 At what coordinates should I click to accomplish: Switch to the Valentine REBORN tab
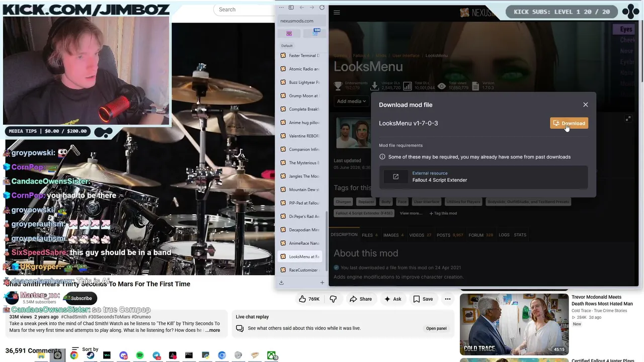coord(301,136)
